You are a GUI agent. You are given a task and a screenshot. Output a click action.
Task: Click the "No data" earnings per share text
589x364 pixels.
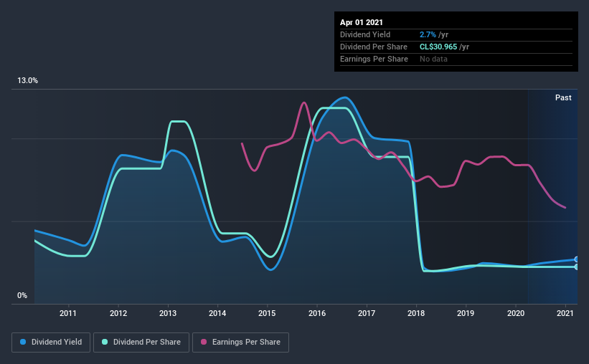click(433, 59)
